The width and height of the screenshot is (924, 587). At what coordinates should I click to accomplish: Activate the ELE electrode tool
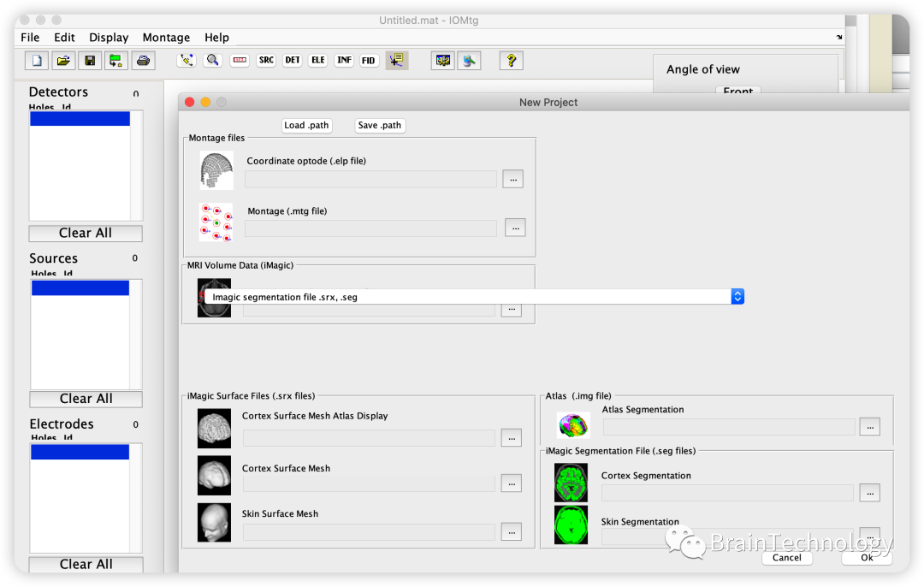point(318,60)
